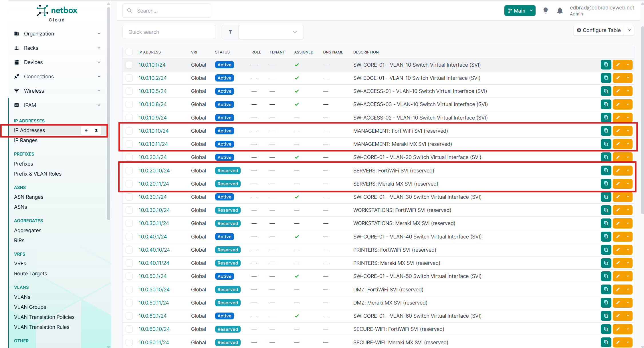The image size is (644, 348).
Task: Click the Configure Table button
Action: (x=599, y=30)
